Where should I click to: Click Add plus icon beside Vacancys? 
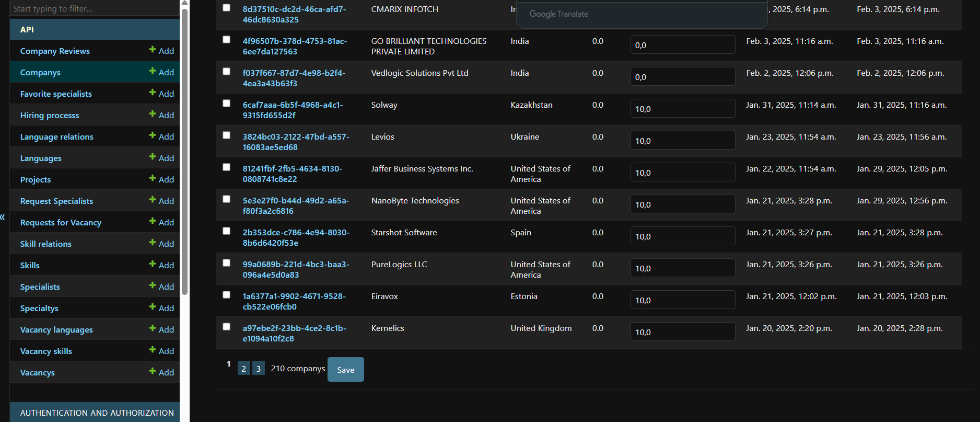tap(153, 371)
